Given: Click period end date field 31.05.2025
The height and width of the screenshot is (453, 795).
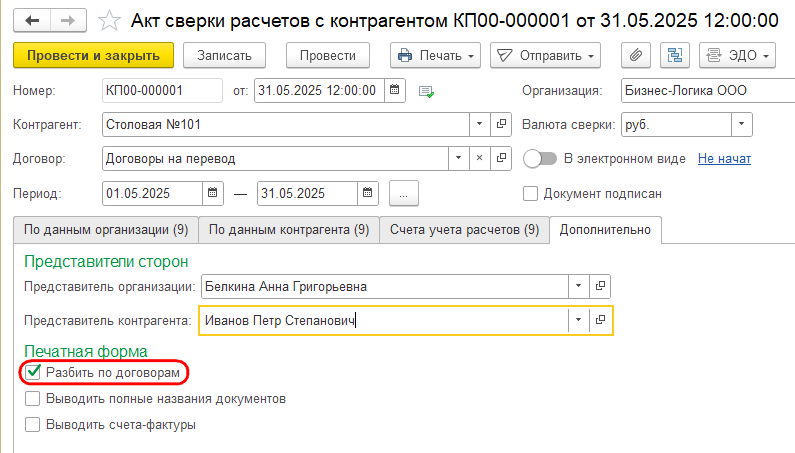Looking at the screenshot, I should pyautogui.click(x=307, y=193).
